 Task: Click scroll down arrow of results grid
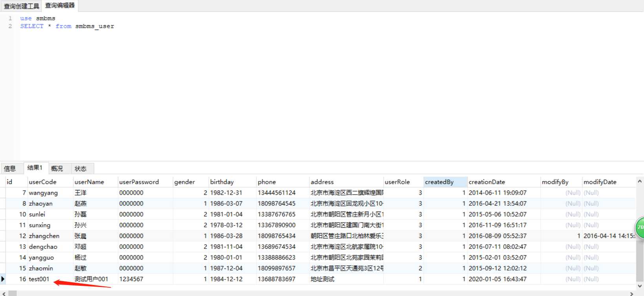(x=640, y=286)
